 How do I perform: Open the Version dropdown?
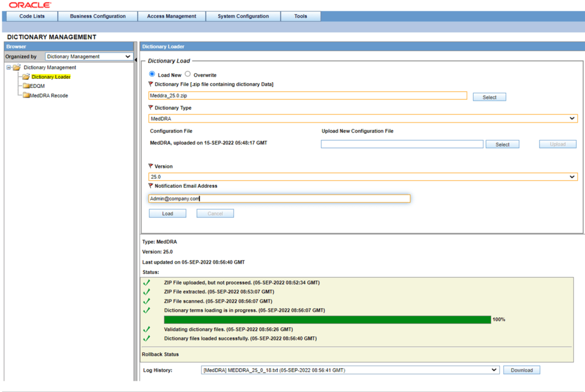click(363, 177)
